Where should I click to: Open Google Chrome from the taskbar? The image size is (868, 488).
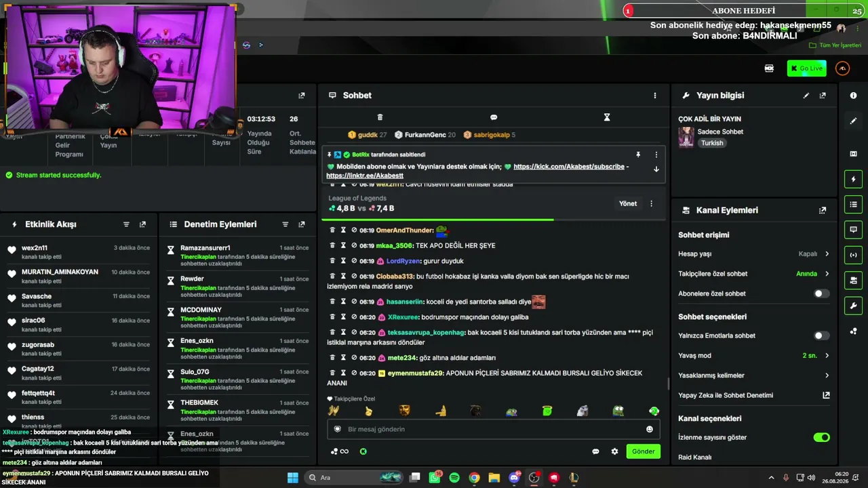[474, 478]
